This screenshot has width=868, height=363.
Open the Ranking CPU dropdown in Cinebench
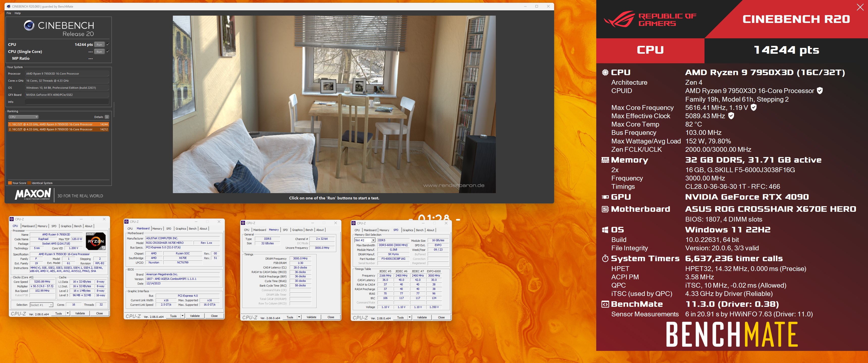click(23, 117)
